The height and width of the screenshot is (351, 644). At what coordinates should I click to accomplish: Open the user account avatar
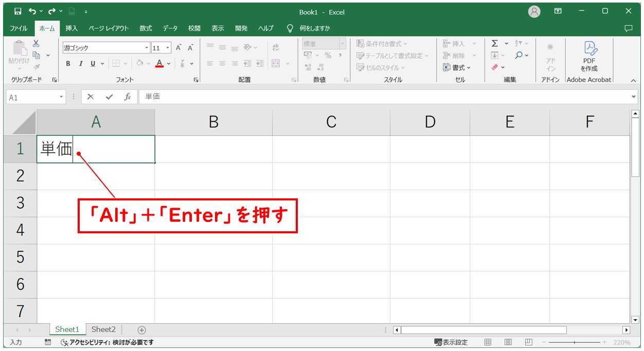click(x=534, y=11)
